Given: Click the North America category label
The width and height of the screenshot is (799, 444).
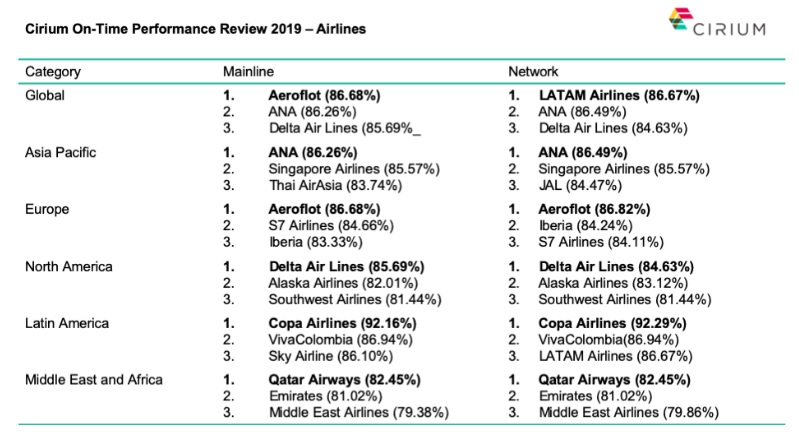Looking at the screenshot, I should point(66,267).
